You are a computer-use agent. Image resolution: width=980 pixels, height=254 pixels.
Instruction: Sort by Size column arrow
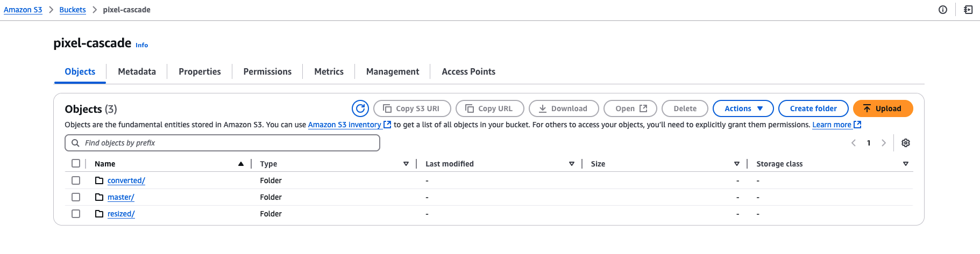pyautogui.click(x=737, y=164)
